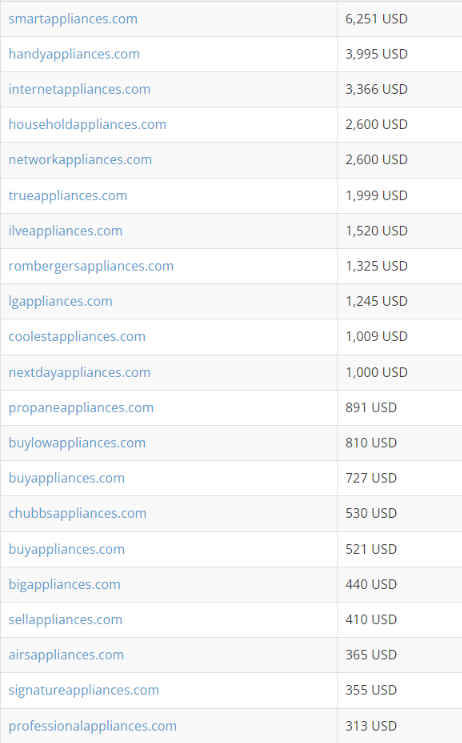The height and width of the screenshot is (743, 462).
Task: Click buyappliances.com priced 727 USD
Action: (66, 478)
